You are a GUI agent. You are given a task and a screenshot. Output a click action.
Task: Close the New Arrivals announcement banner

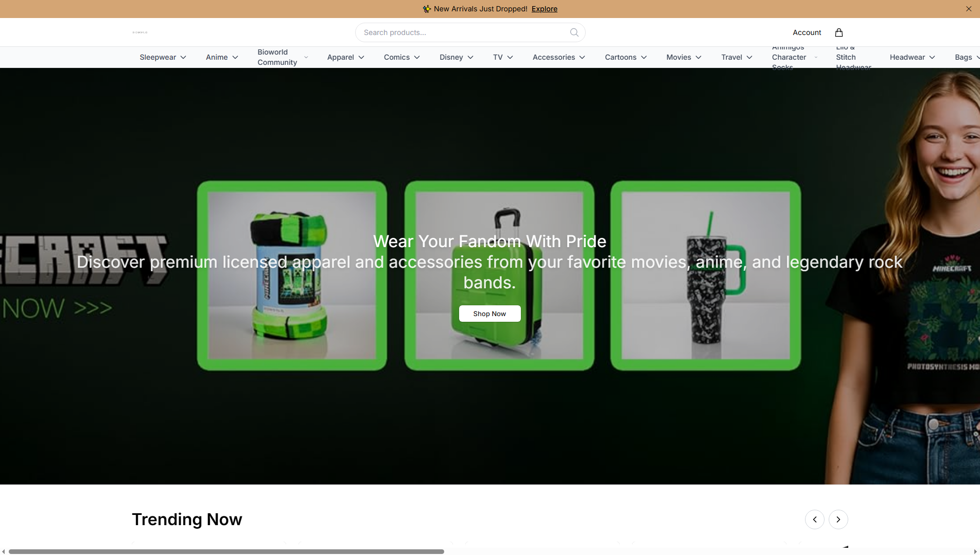point(969,9)
